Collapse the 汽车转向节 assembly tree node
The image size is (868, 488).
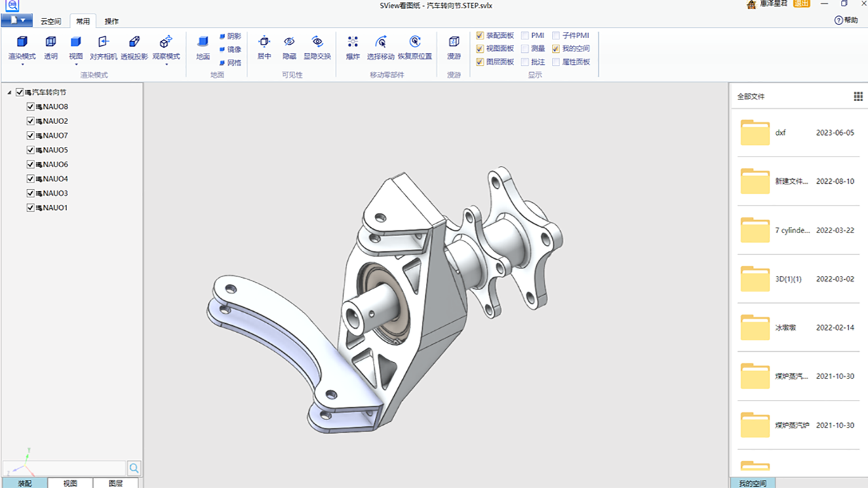click(9, 91)
